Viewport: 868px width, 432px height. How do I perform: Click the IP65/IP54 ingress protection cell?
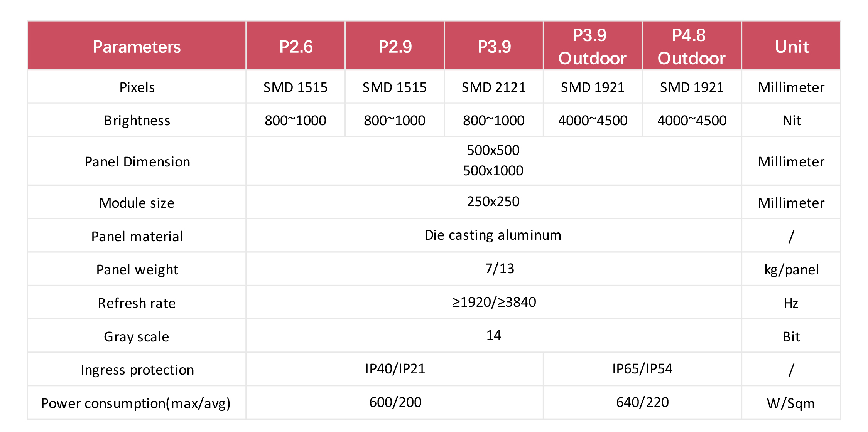click(x=642, y=369)
